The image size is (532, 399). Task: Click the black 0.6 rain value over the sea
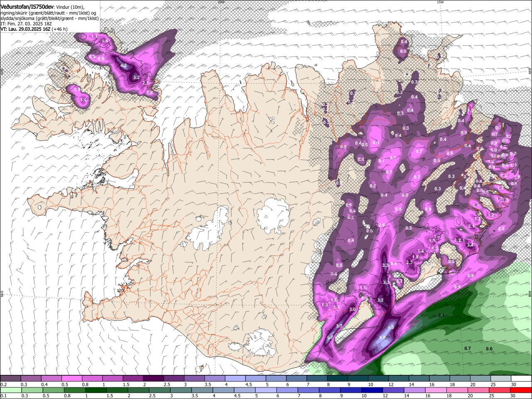(x=489, y=349)
